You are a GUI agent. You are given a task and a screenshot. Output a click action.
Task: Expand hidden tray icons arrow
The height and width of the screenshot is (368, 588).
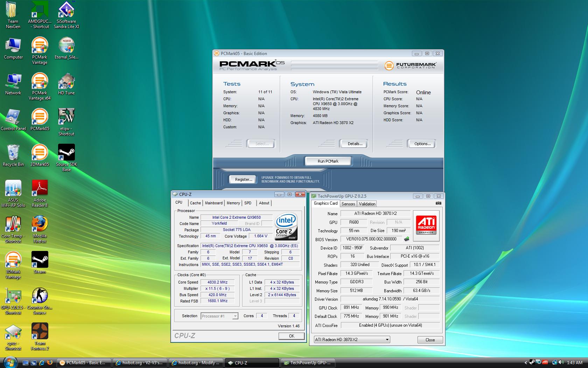point(526,363)
